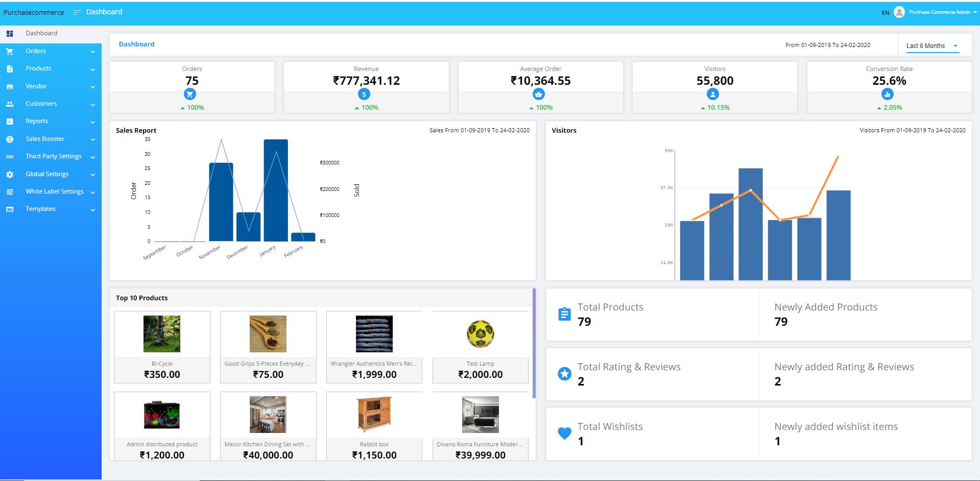Open the Vendor sidebar menu
This screenshot has width=980, height=481.
coord(51,86)
